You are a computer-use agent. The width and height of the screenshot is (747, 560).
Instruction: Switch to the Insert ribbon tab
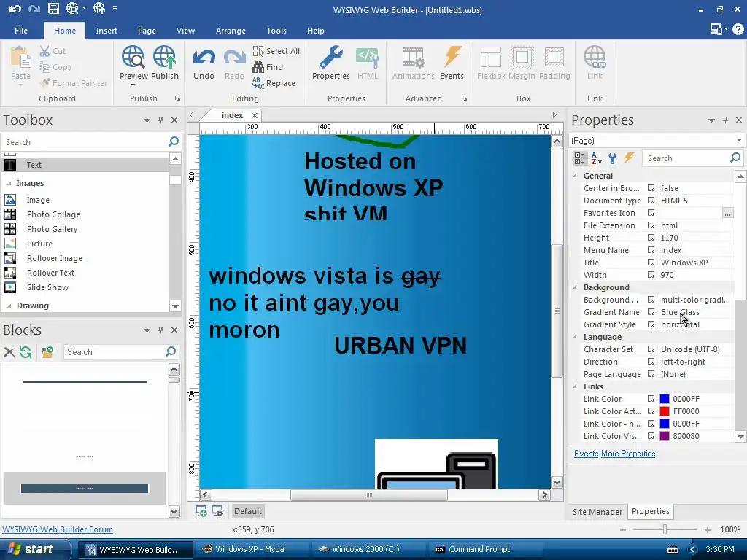107,31
